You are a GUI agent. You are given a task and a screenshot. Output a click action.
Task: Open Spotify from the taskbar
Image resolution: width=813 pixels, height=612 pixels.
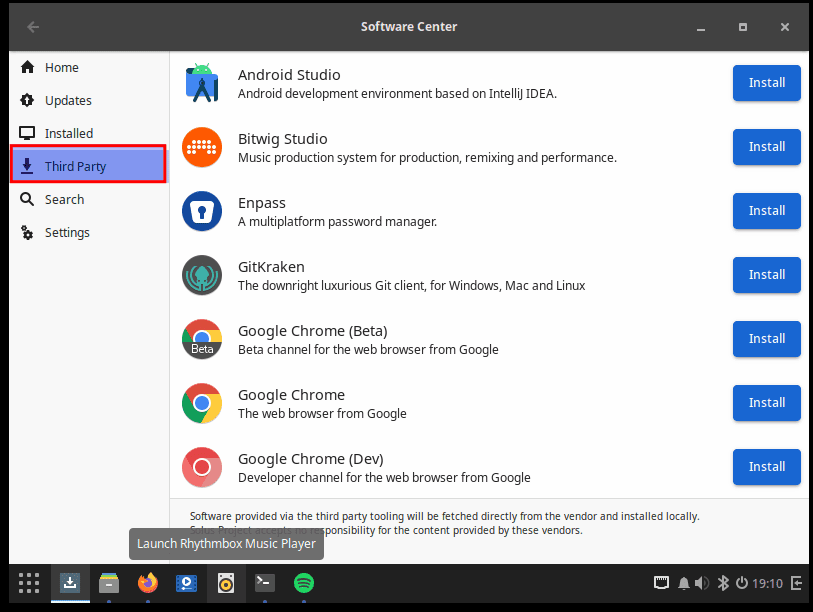304,583
